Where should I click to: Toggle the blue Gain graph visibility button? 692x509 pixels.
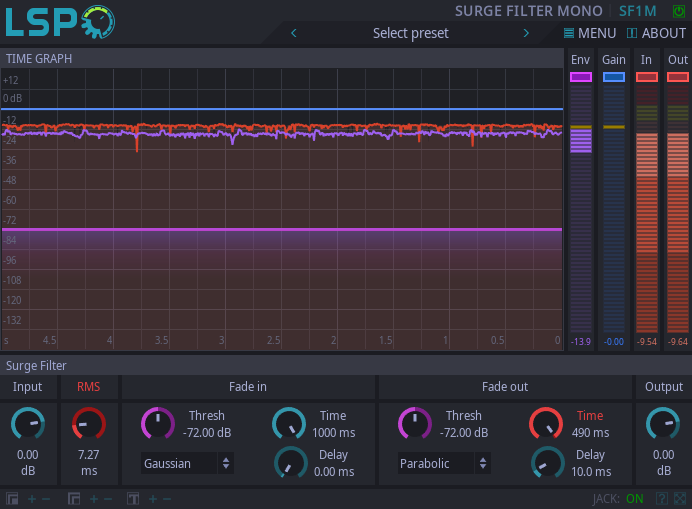(x=614, y=77)
